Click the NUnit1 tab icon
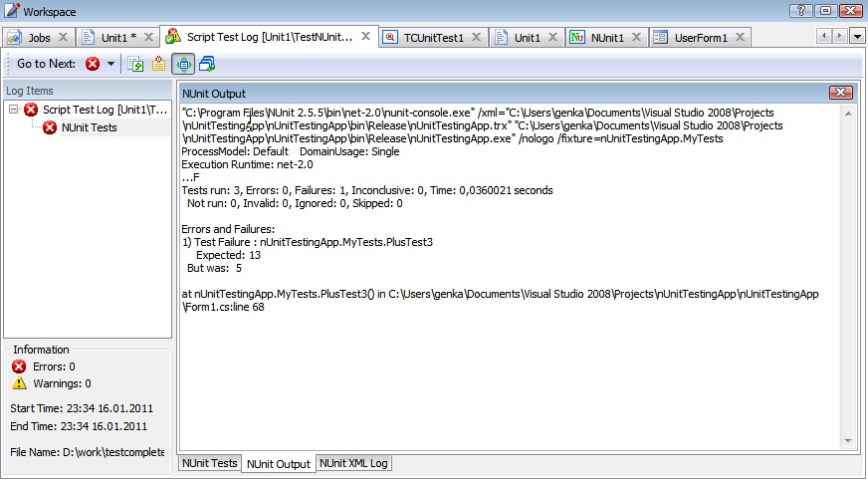This screenshot has height=480, width=868. point(577,38)
